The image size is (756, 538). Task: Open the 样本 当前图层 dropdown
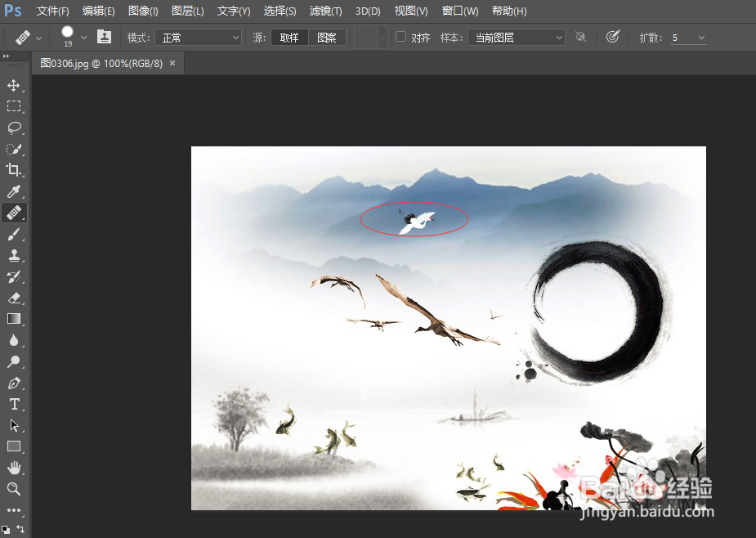point(517,38)
